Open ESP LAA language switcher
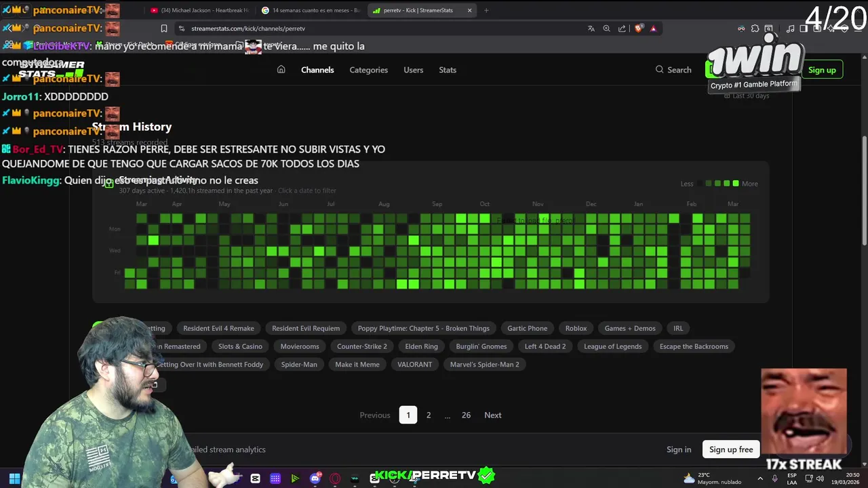 coord(792,479)
